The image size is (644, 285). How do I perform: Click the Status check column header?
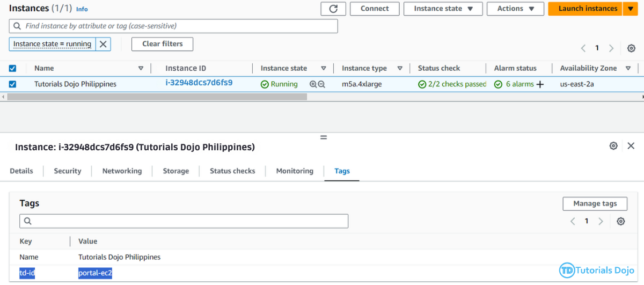point(439,68)
